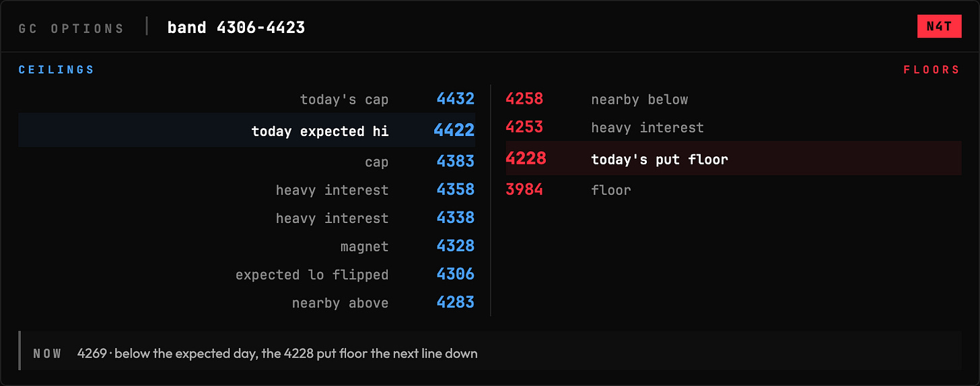
Task: Click the today's put floor row
Action: point(734,158)
